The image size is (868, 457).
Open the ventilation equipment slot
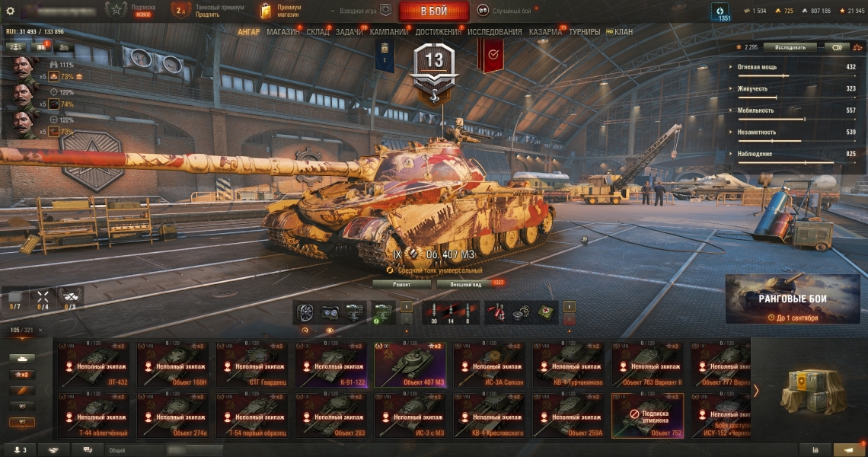coord(305,313)
